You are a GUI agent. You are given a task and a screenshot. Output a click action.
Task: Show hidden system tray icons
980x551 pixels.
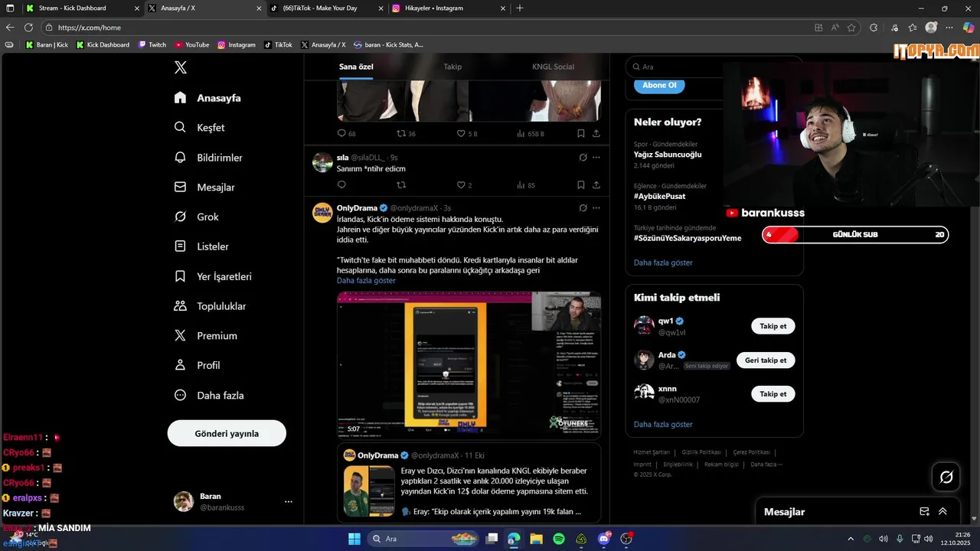tap(851, 539)
